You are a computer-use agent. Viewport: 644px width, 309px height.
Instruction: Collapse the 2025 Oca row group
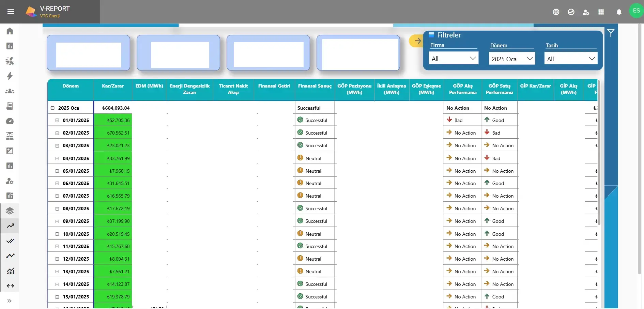tap(53, 108)
